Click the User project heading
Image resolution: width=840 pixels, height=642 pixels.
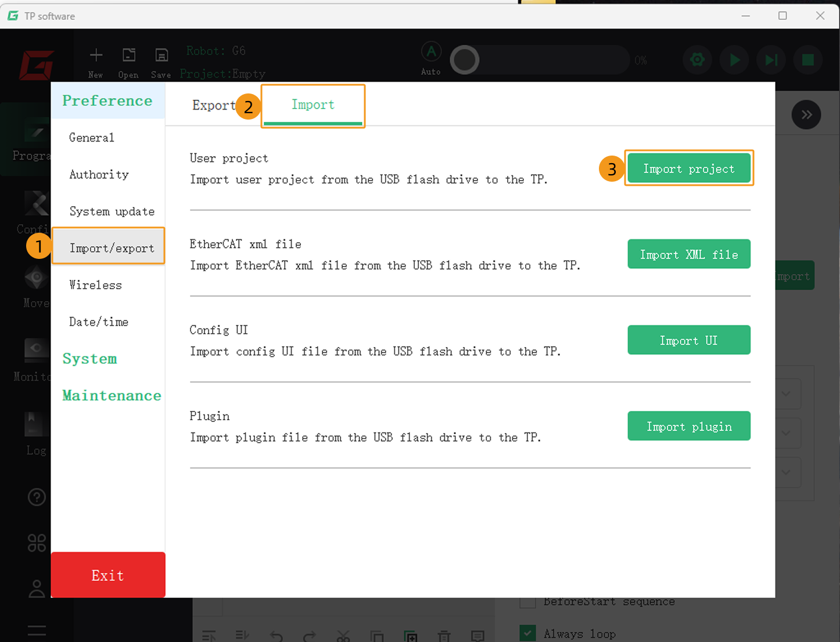click(229, 158)
